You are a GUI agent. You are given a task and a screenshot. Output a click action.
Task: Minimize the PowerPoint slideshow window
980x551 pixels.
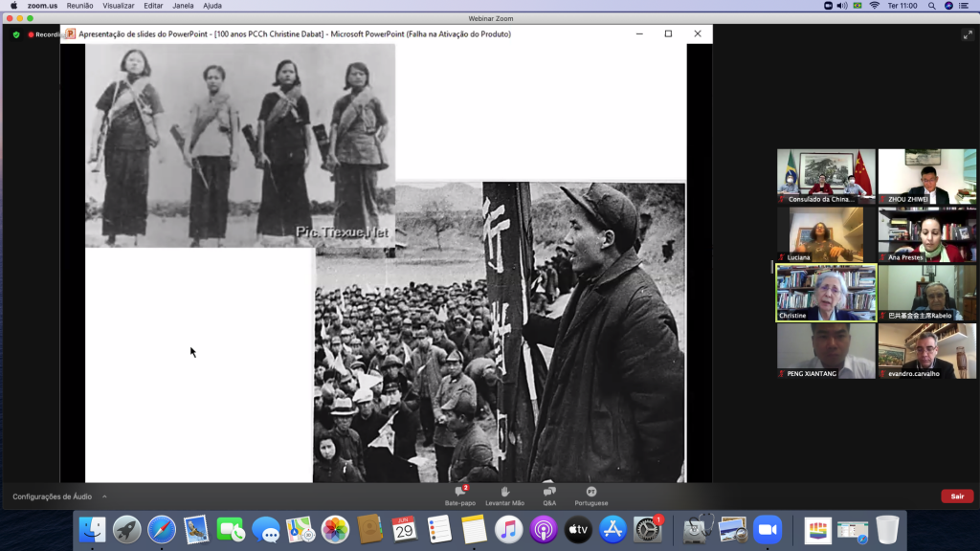tap(639, 33)
